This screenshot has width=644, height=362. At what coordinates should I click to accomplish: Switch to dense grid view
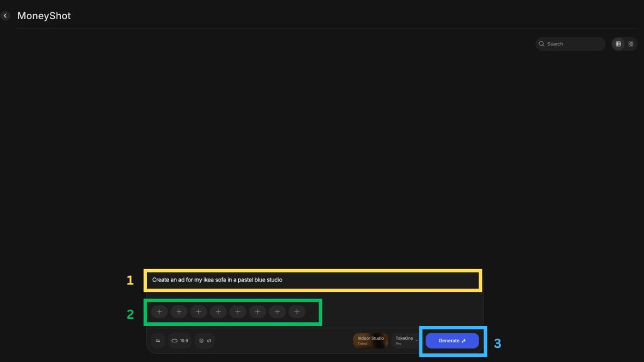pyautogui.click(x=618, y=44)
